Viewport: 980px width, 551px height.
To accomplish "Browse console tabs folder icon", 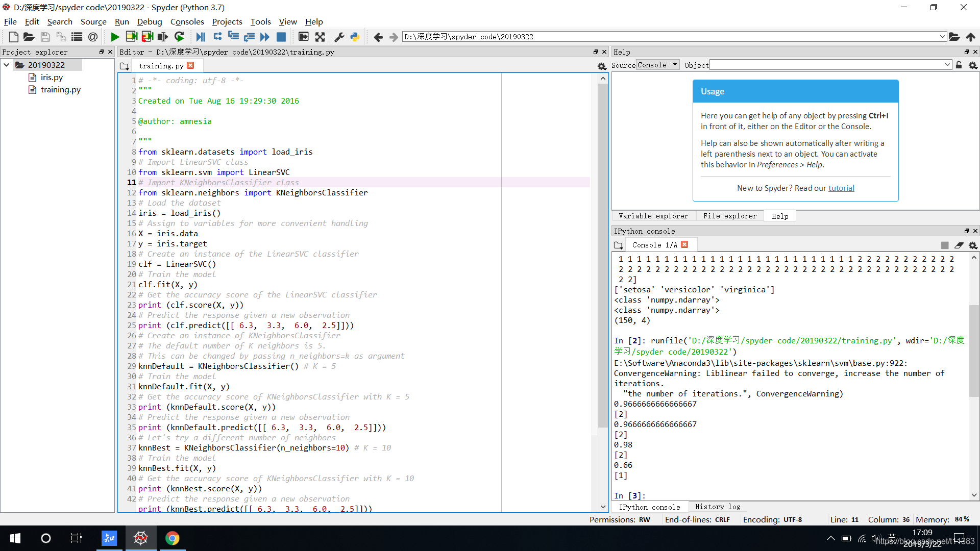I will click(618, 245).
